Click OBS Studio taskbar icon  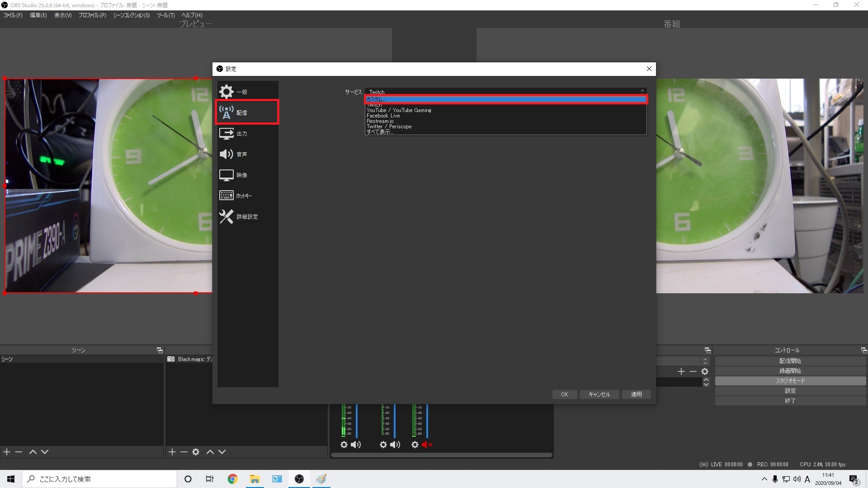(x=299, y=479)
